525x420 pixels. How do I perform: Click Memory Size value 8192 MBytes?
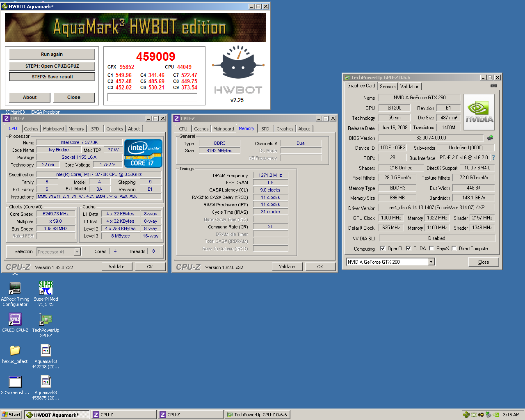pos(219,151)
